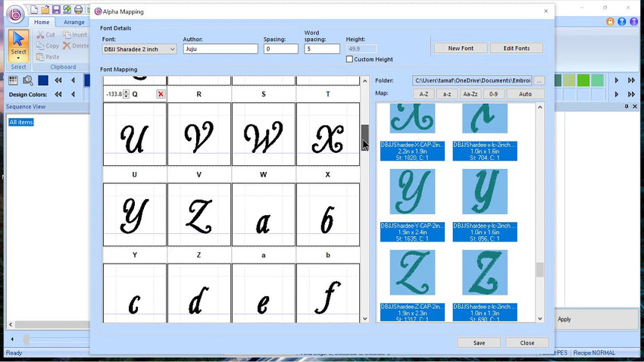The width and height of the screenshot is (644, 362).
Task: Click the Cut scissors icon
Action: click(x=41, y=35)
